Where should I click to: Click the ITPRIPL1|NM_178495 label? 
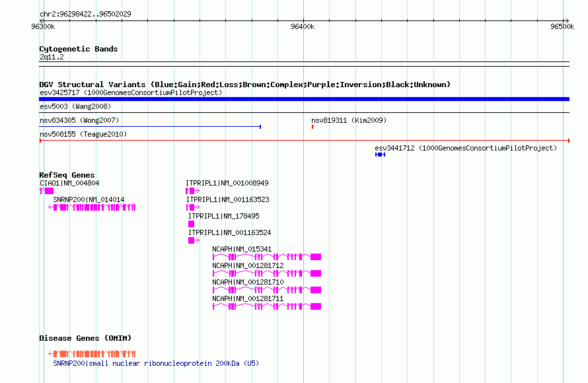tap(224, 216)
